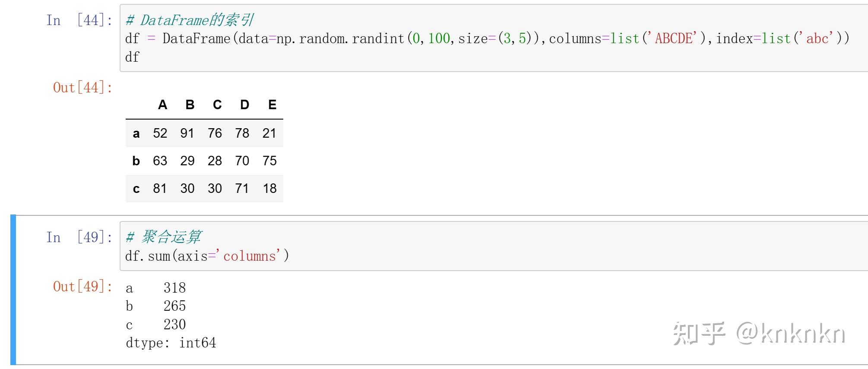Click column header A in the table
This screenshot has width=868, height=369.
162,105
